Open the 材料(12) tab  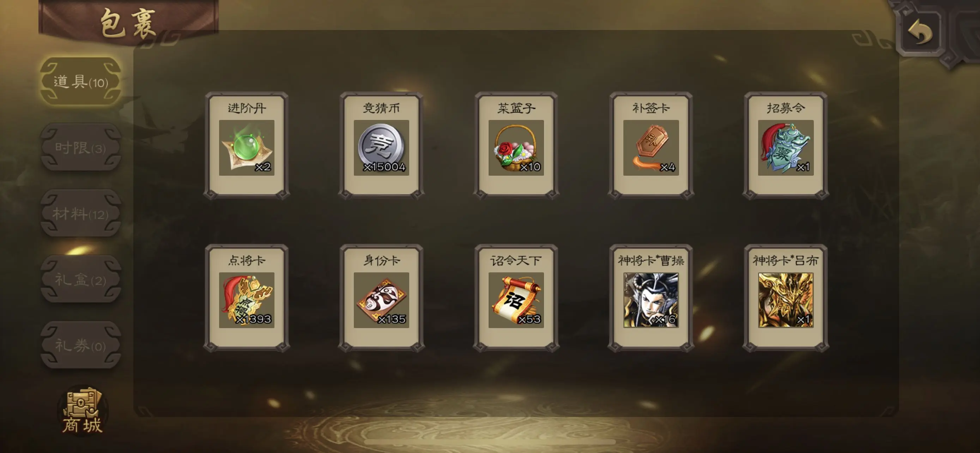coord(81,213)
